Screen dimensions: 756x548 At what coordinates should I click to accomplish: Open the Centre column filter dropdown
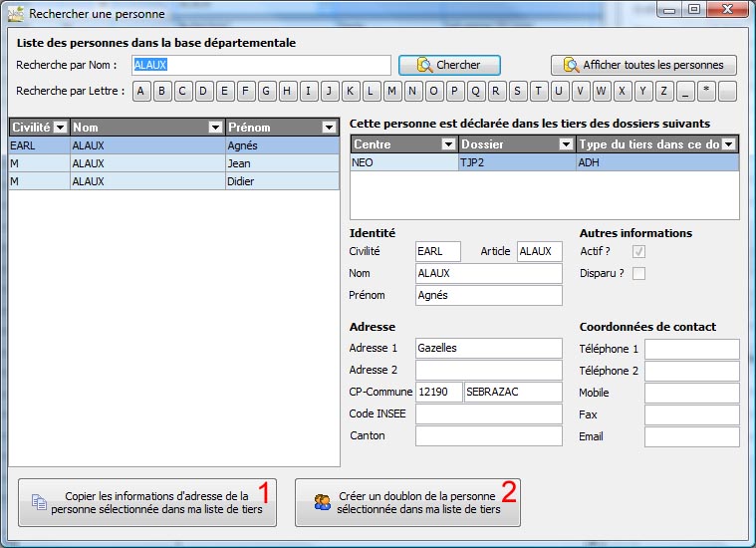448,144
